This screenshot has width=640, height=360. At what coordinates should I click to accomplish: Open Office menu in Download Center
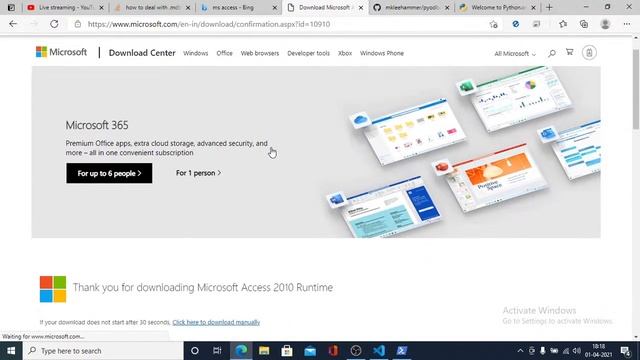[x=224, y=53]
